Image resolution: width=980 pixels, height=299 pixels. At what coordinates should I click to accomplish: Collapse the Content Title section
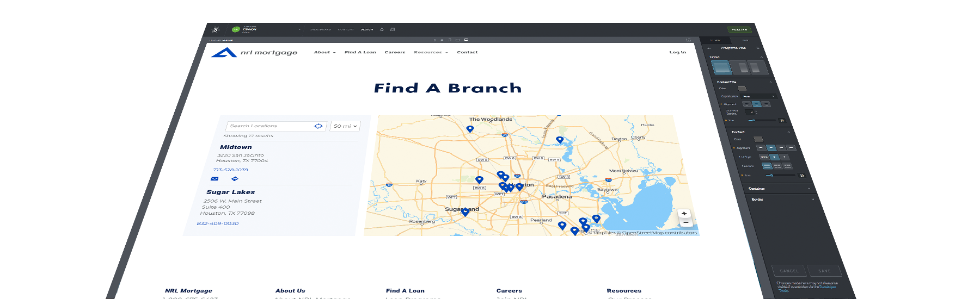(x=770, y=82)
